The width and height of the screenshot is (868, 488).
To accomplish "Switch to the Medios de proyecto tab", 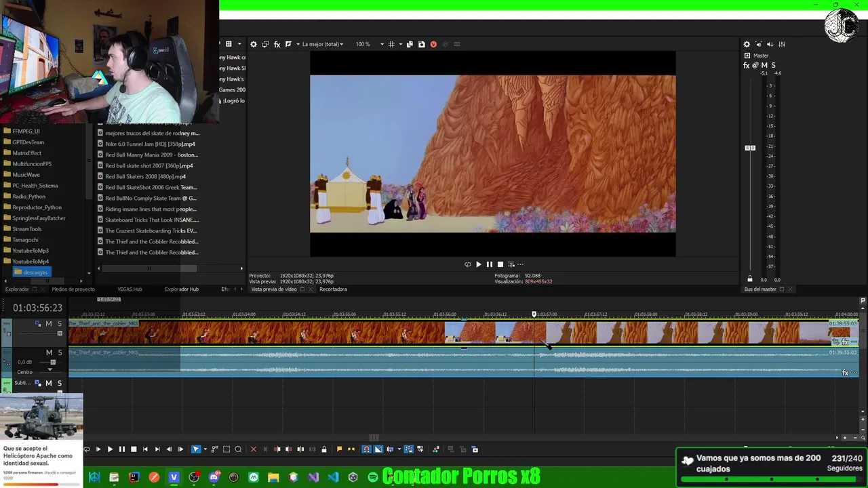I will click(x=73, y=289).
